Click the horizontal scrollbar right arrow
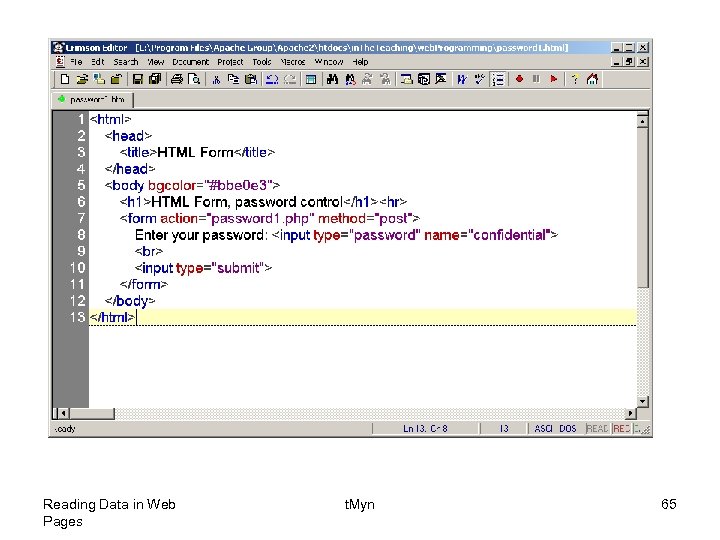720x540 pixels. 631,413
